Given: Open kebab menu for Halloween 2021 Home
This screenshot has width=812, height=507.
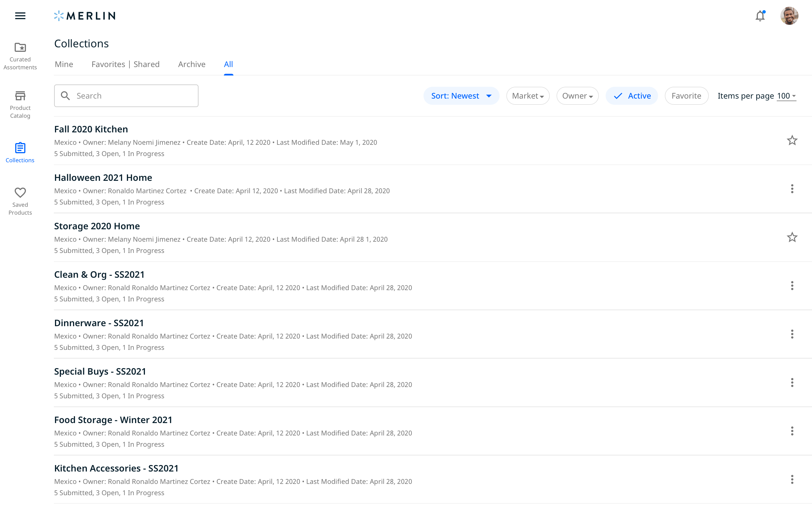Looking at the screenshot, I should coord(792,189).
